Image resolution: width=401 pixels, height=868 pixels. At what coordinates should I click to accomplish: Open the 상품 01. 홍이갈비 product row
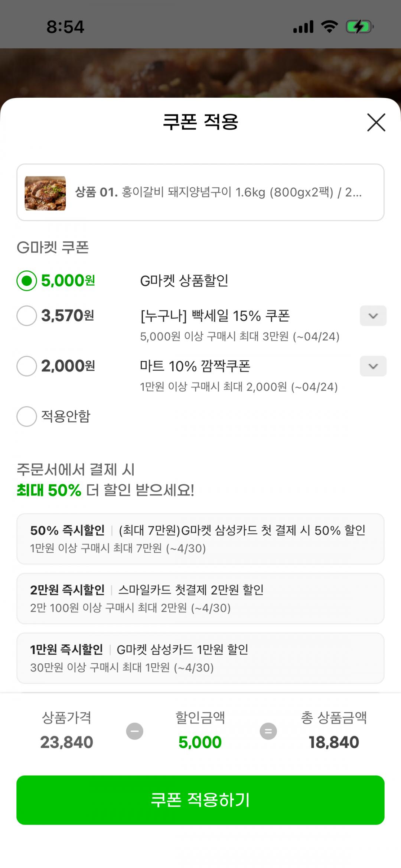click(x=218, y=192)
